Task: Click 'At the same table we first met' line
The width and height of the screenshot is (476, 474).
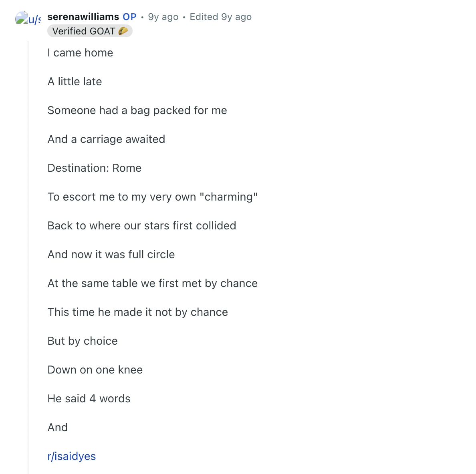Action: tap(153, 283)
